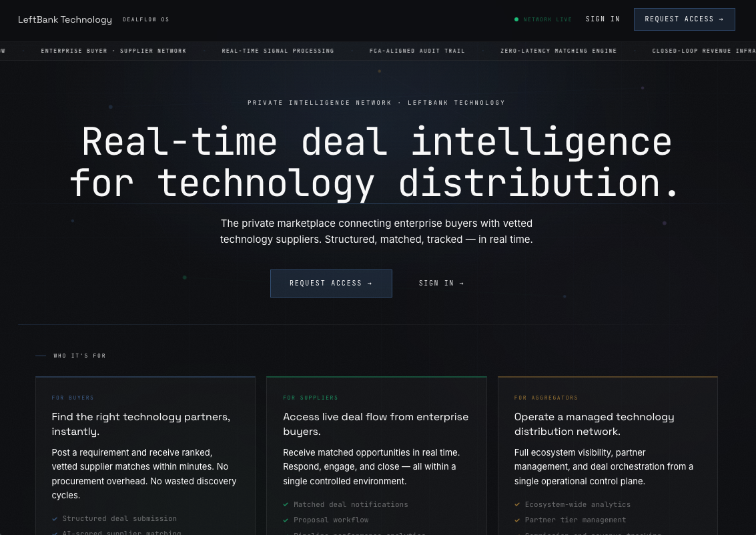Click the green Network Live status dot
Image resolution: width=756 pixels, height=535 pixels.
pyautogui.click(x=516, y=19)
